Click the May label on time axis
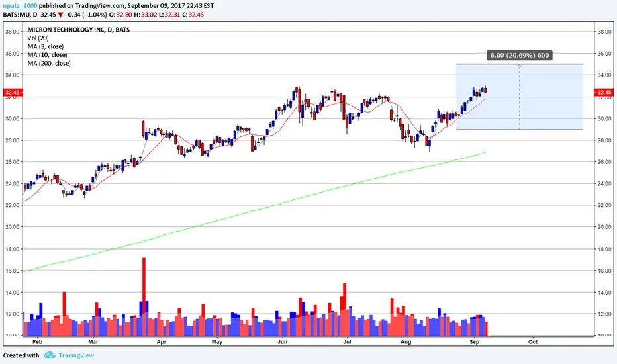This screenshot has height=364, width=617. point(217,342)
